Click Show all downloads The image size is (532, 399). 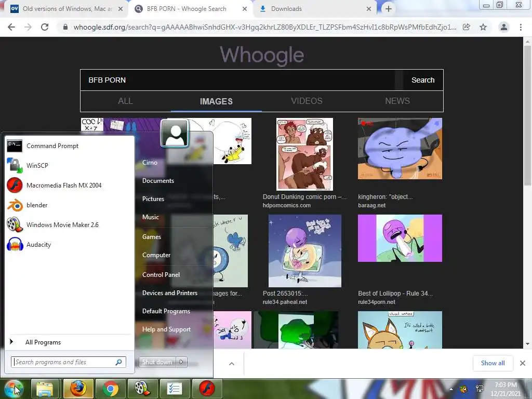pos(493,363)
